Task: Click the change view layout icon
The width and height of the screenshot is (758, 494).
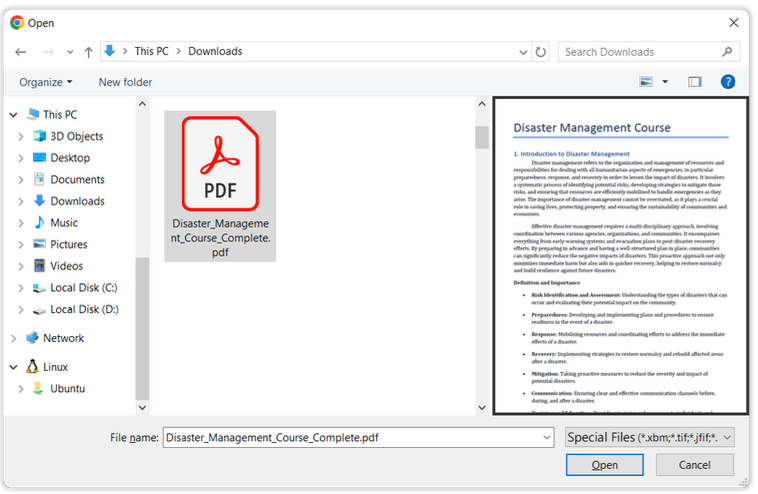Action: 646,82
